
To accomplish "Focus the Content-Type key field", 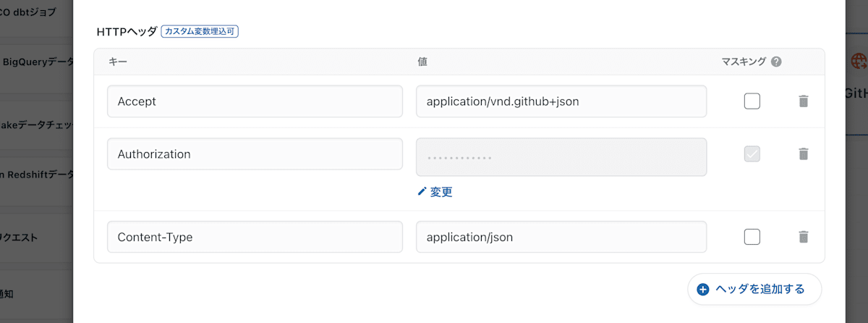I will coord(255,237).
